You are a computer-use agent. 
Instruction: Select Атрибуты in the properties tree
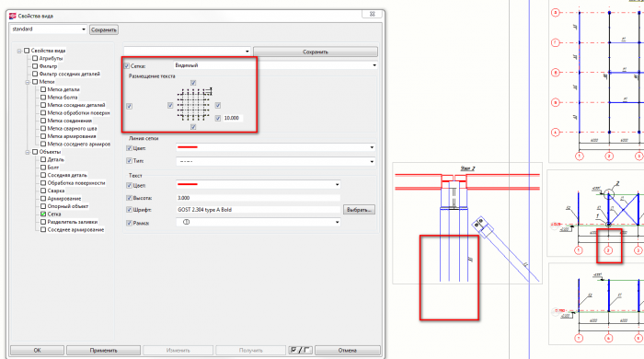(x=51, y=58)
